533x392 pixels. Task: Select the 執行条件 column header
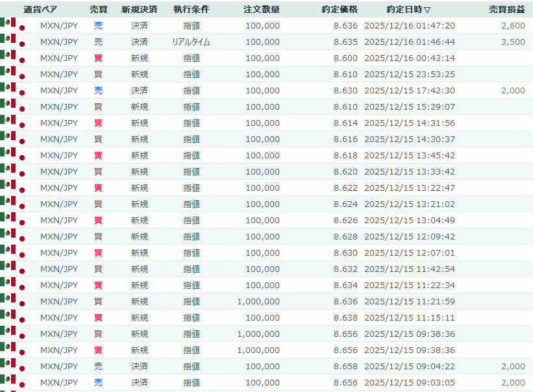191,10
